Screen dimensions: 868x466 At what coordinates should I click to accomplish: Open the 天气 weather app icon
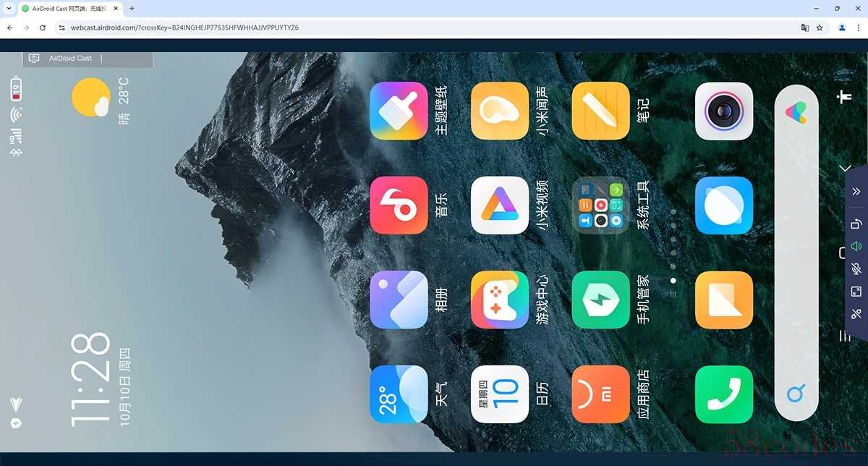(399, 394)
